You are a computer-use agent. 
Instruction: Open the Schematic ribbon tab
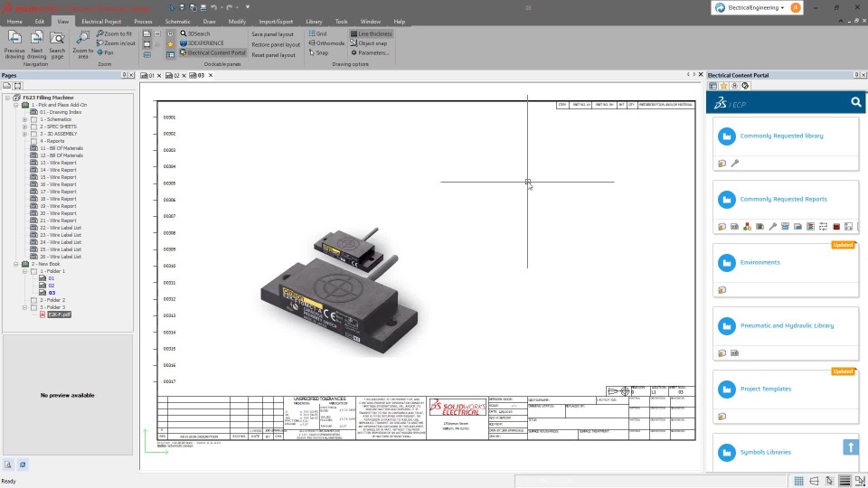coord(177,21)
